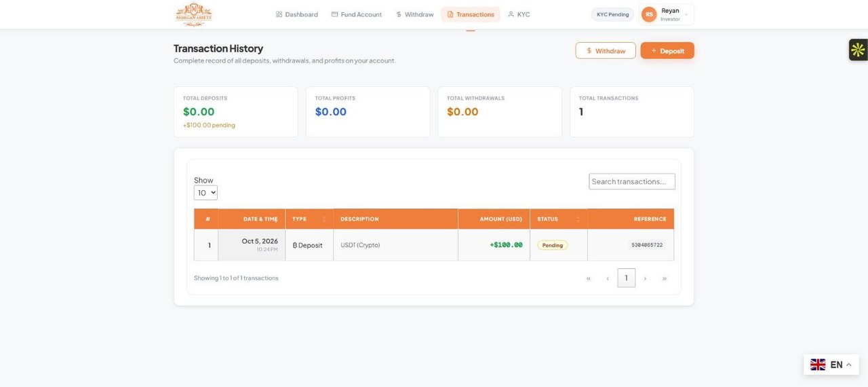Click Showing 1 to 1 of 1 transactions
Viewport: 868px width, 387px height.
pos(236,278)
